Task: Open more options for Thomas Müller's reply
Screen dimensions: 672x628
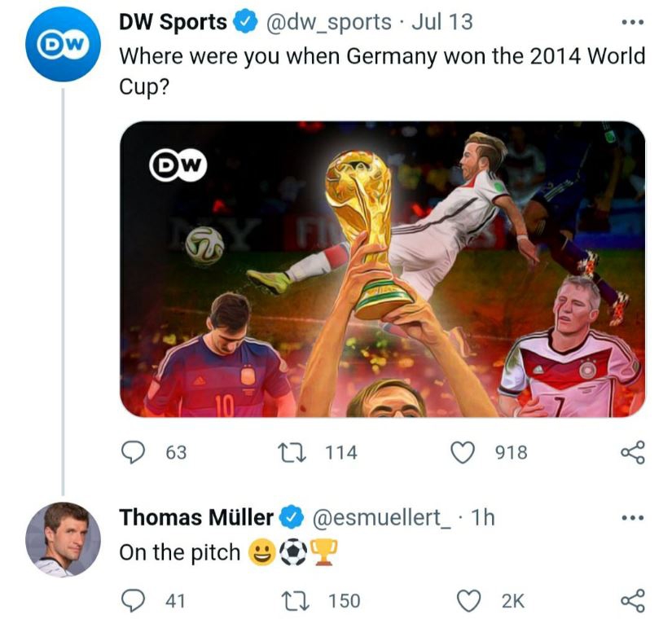Action: pyautogui.click(x=632, y=517)
